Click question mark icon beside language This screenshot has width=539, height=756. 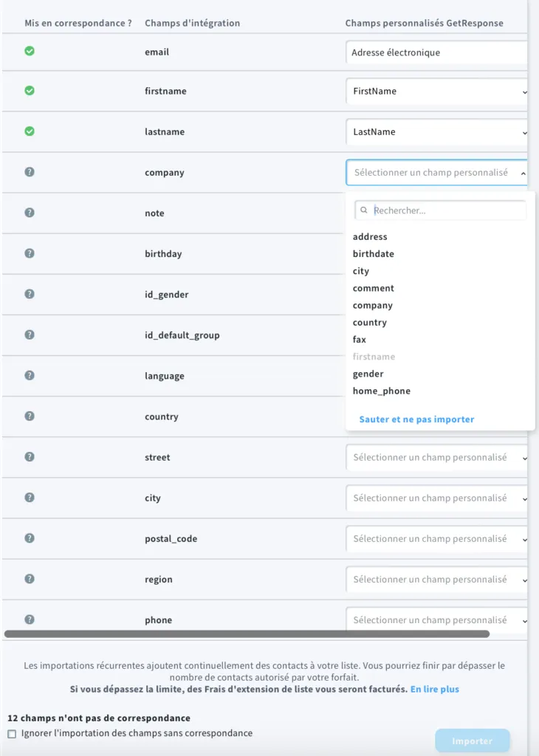tap(30, 375)
